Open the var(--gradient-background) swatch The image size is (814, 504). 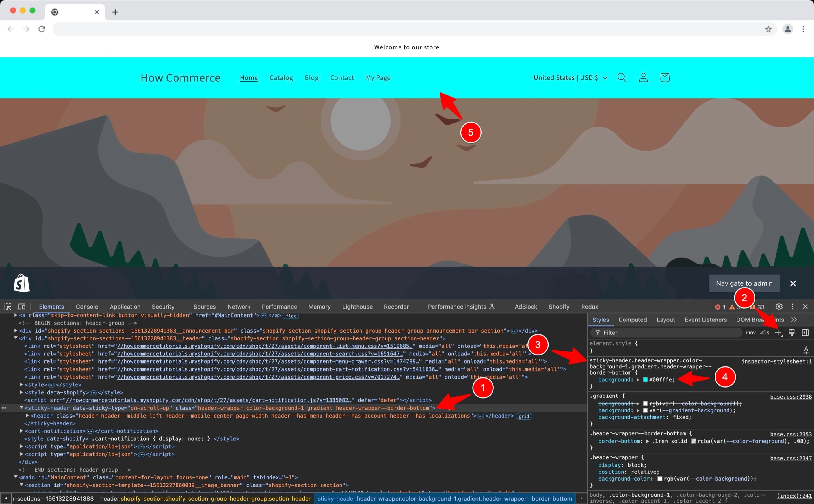coord(645,410)
